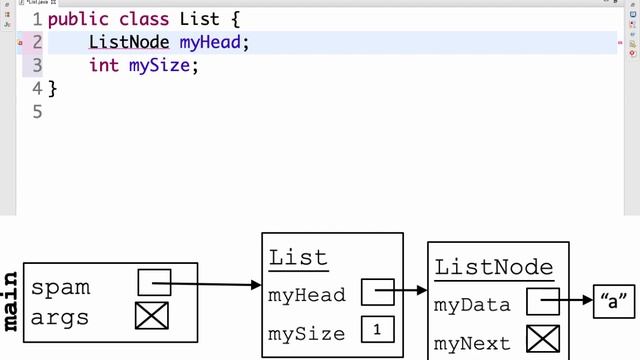640x360 pixels.
Task: Click the 'myHead' field in the code
Action: (210, 42)
